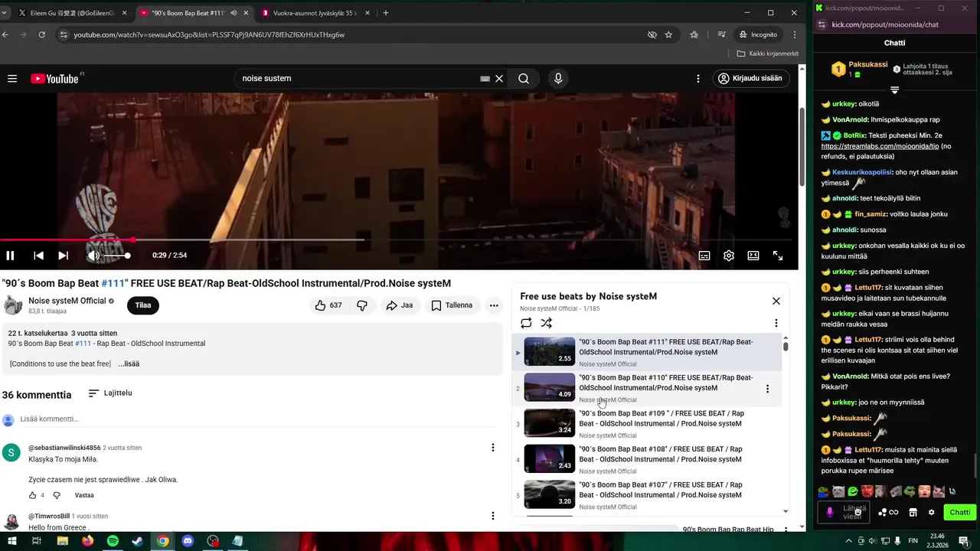Open options for TimwrosBill's comment
The height and width of the screenshot is (551, 980).
coord(493,517)
